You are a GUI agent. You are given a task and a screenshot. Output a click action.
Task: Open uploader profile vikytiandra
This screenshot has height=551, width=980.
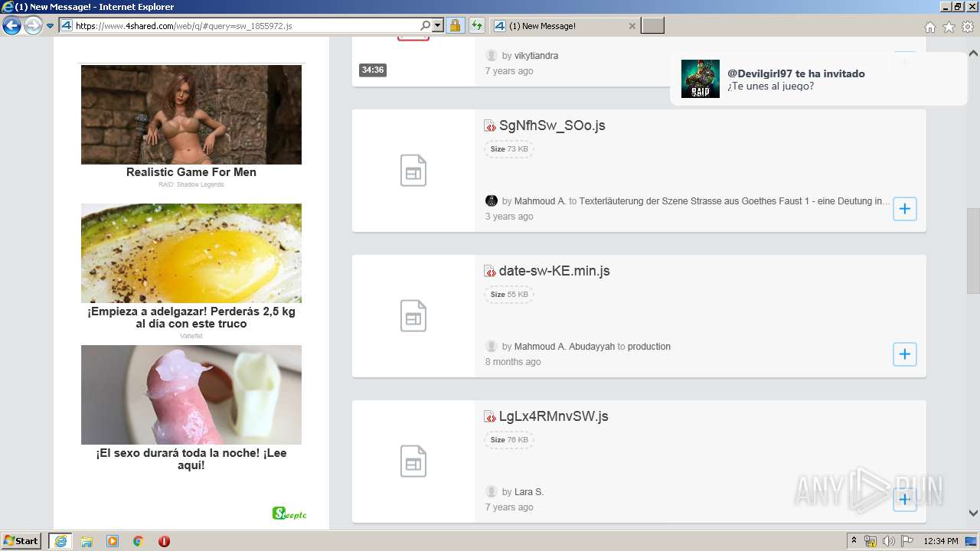(x=536, y=56)
